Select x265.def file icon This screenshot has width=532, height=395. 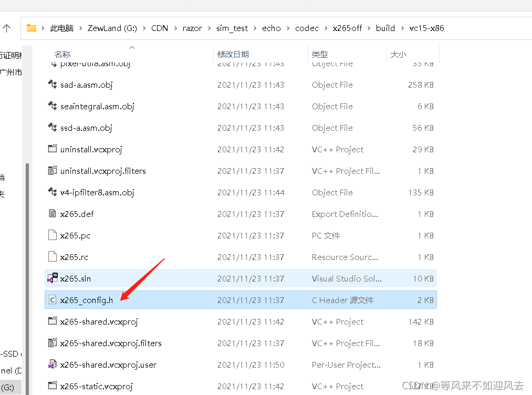pos(52,213)
